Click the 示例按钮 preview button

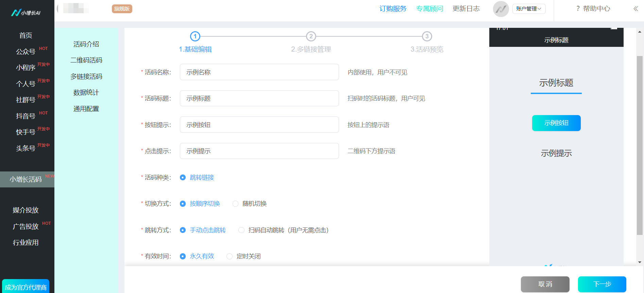tap(556, 123)
